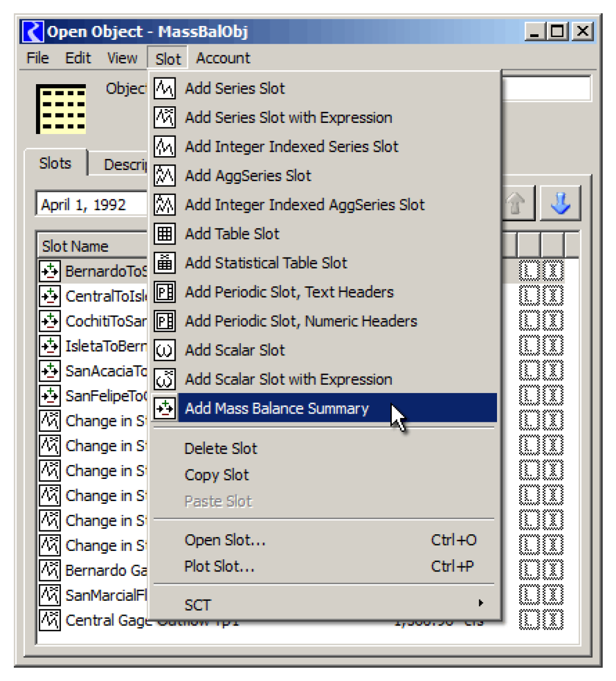Select the SanMarcialFl slot row
The height and width of the screenshot is (681, 616).
coord(105,595)
